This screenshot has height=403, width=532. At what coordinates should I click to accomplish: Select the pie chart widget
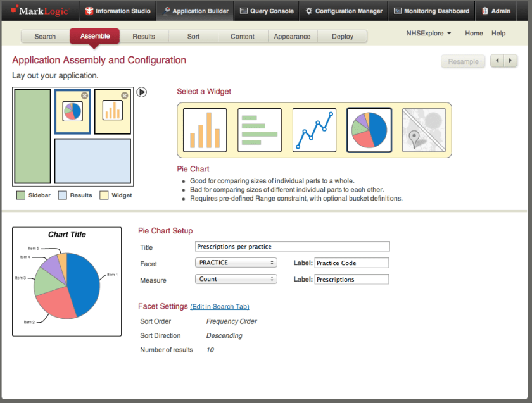pyautogui.click(x=369, y=130)
